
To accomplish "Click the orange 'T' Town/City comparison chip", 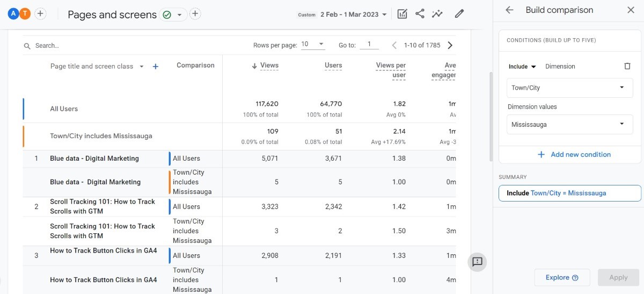I will 25,14.
